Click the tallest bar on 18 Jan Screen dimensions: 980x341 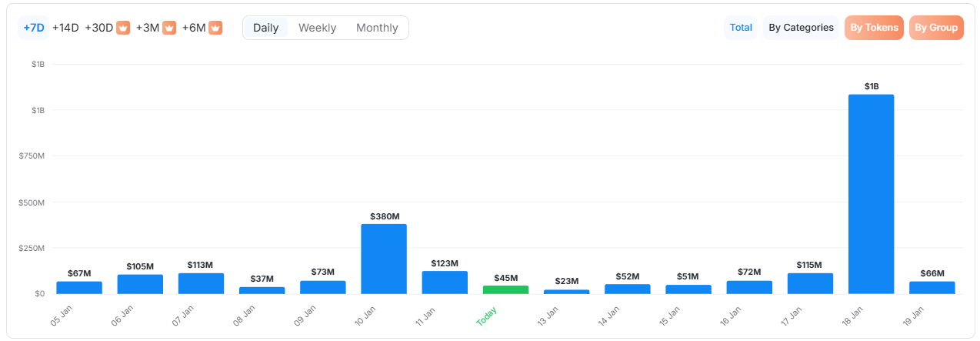coord(871,194)
